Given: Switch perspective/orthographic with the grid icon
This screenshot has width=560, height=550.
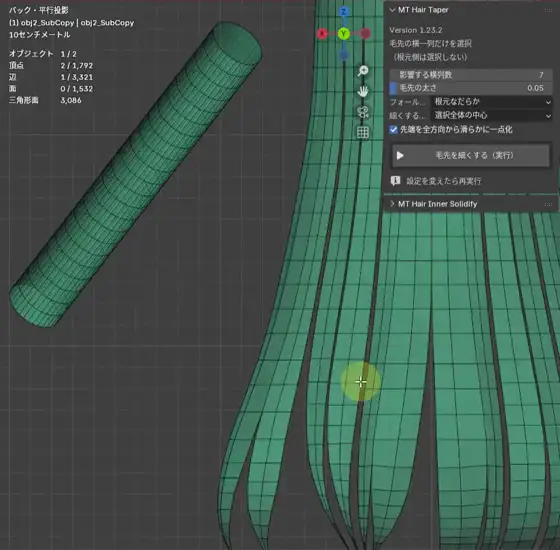Looking at the screenshot, I should coord(363,132).
